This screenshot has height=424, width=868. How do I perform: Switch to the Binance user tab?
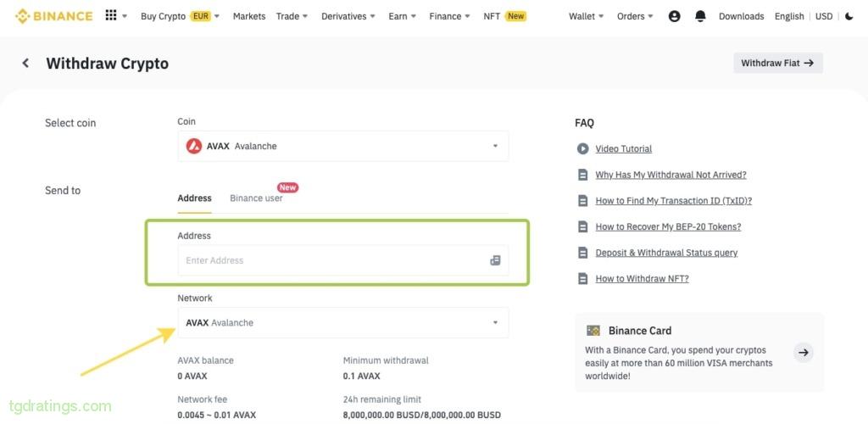click(256, 198)
